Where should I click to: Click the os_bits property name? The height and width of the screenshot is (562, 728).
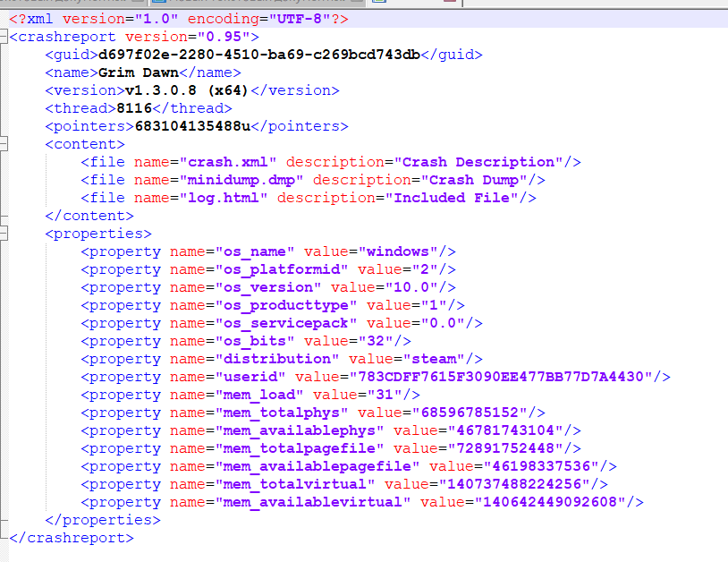click(254, 341)
